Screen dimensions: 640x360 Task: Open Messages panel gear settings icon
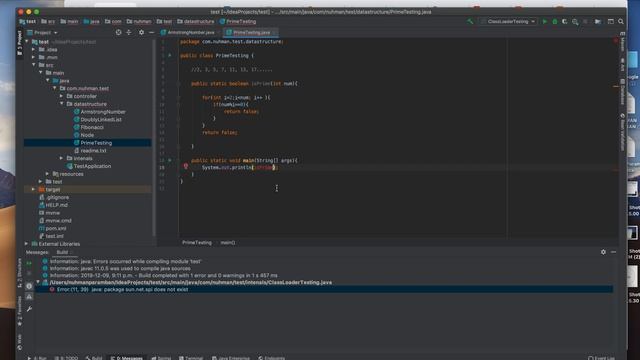603,252
